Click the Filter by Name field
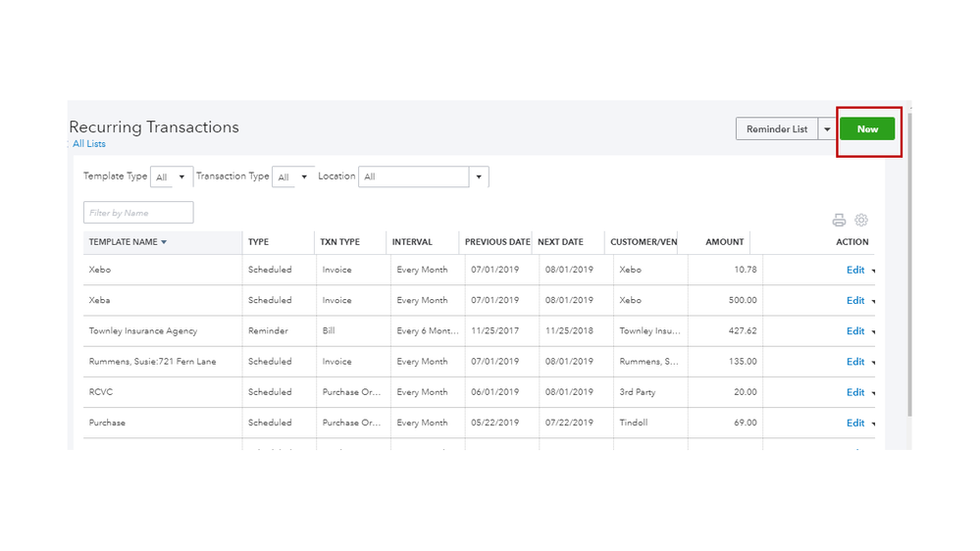This screenshot has height=551, width=980. (x=138, y=213)
